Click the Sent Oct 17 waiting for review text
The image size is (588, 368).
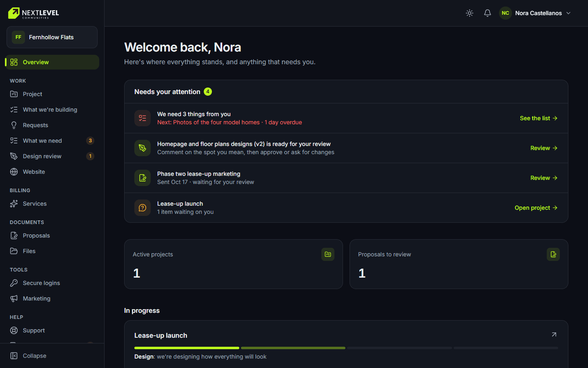tap(205, 182)
